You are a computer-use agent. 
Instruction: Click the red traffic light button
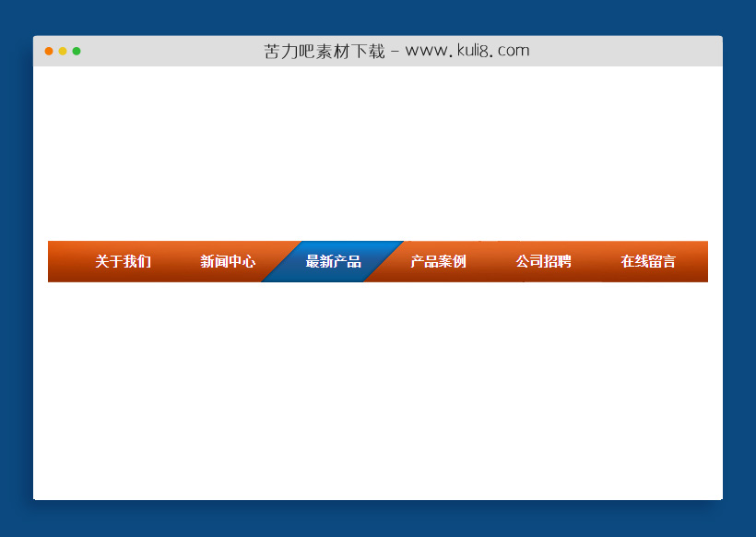coord(48,52)
